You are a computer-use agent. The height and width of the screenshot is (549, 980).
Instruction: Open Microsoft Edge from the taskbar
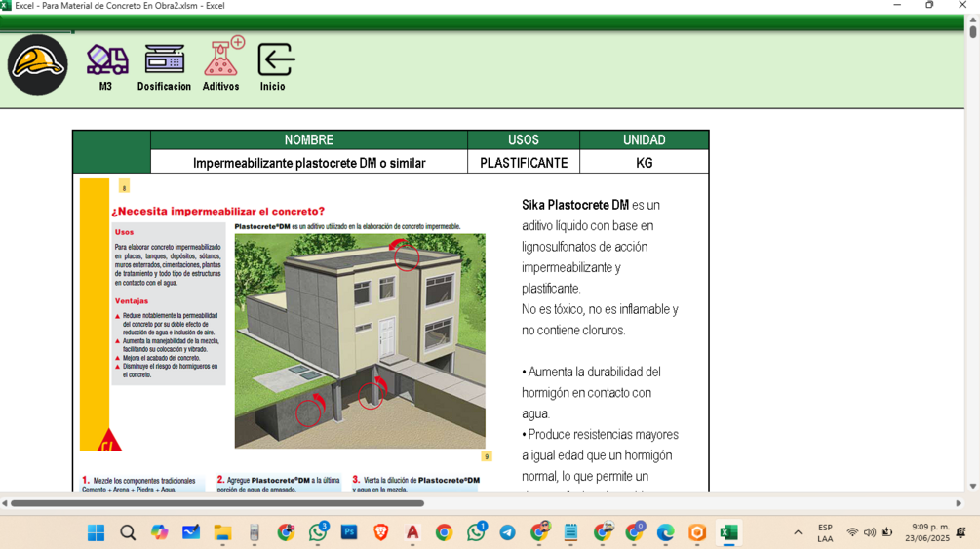(x=666, y=532)
